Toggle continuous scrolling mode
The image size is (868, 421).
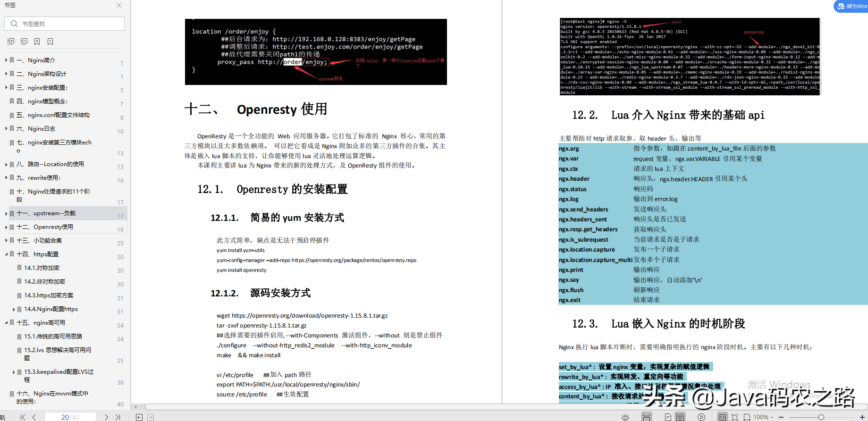click(647, 417)
